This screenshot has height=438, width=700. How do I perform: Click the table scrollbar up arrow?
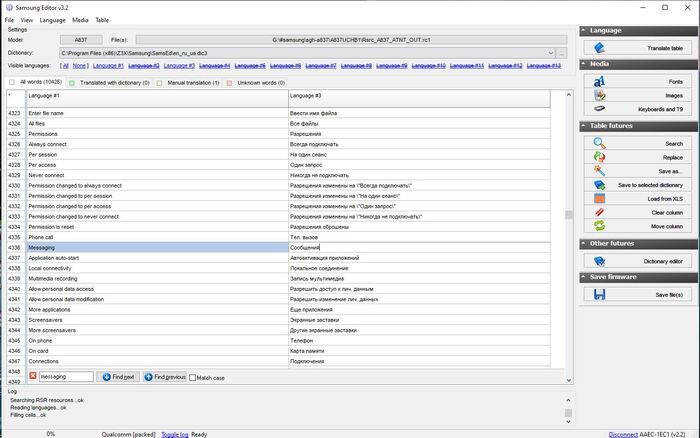click(569, 95)
